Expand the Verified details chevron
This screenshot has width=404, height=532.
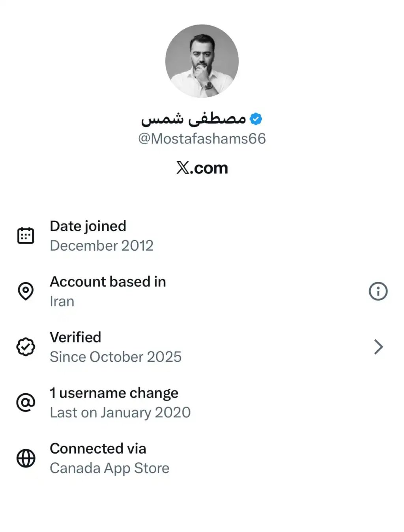click(378, 347)
